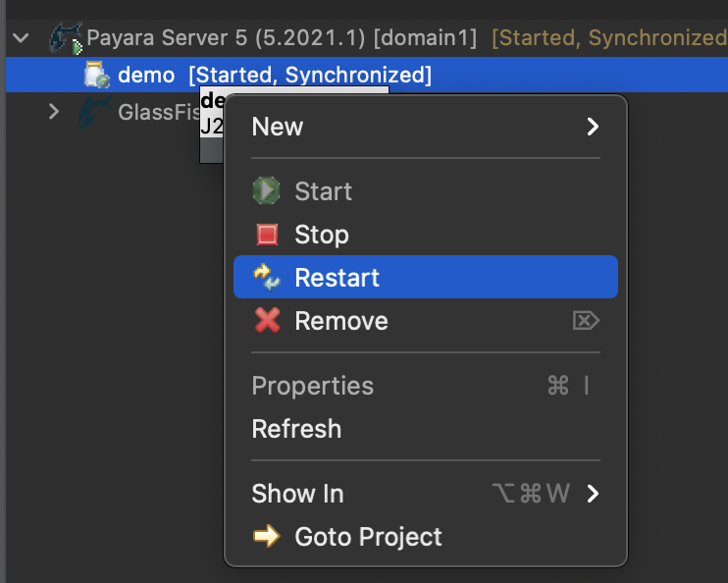Open the New submenu arrow

[x=592, y=127]
